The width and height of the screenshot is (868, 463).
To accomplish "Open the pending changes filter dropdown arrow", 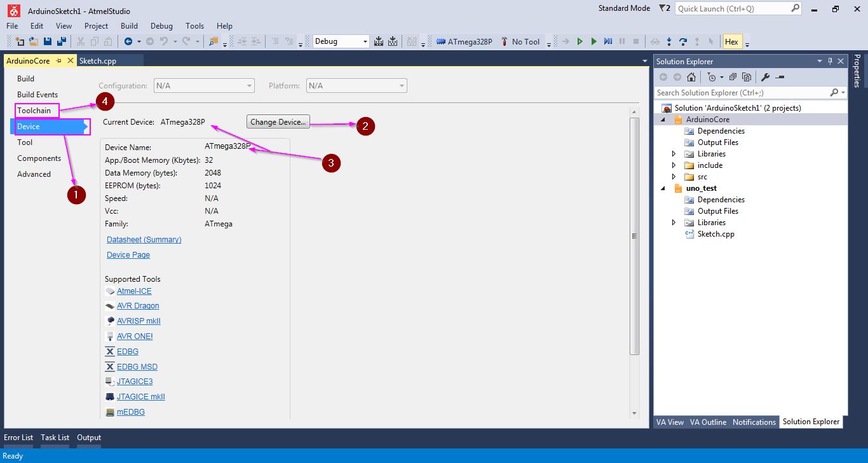I will coord(721,78).
